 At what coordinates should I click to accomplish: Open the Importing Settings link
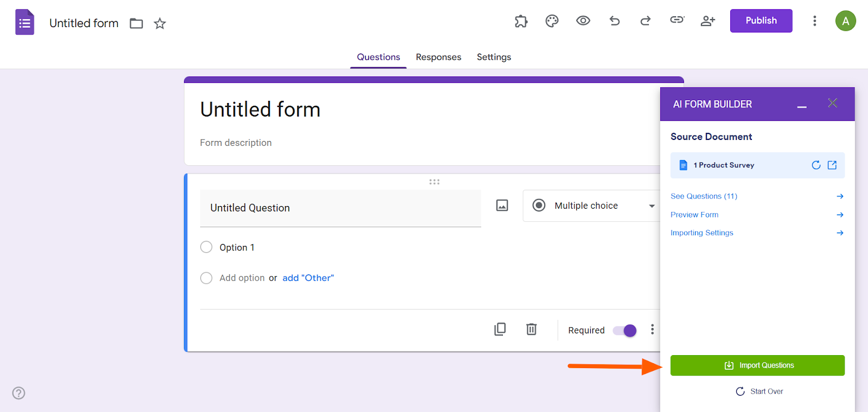[701, 233]
